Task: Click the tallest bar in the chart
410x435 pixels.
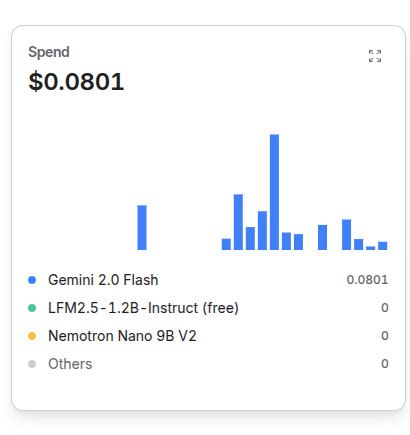Action: (x=274, y=192)
